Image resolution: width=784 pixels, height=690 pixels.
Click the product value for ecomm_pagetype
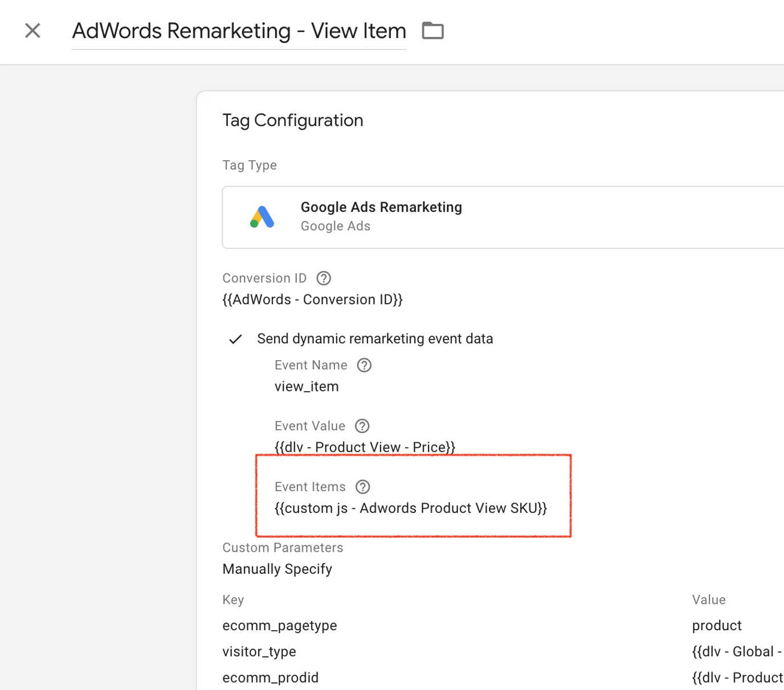717,626
